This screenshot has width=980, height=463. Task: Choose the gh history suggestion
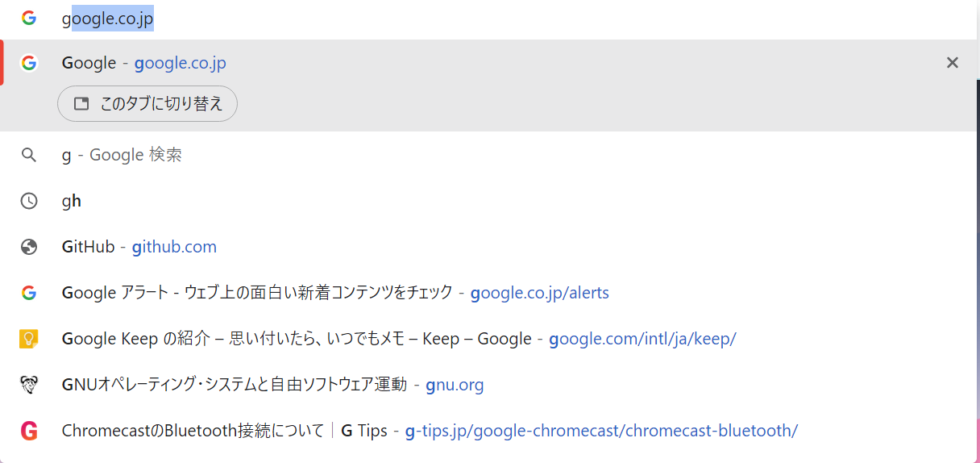[x=72, y=201]
